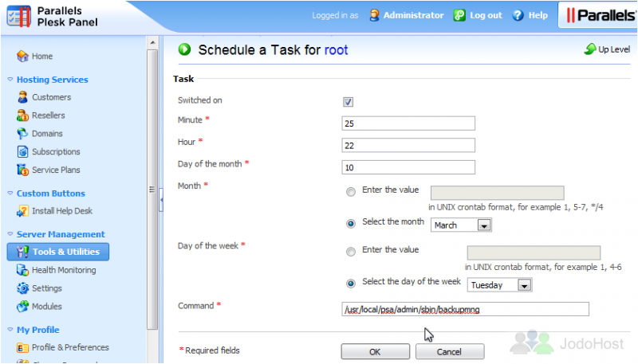Click the sidebar vertical scrollbar
The height and width of the screenshot is (364, 638).
pos(152,190)
